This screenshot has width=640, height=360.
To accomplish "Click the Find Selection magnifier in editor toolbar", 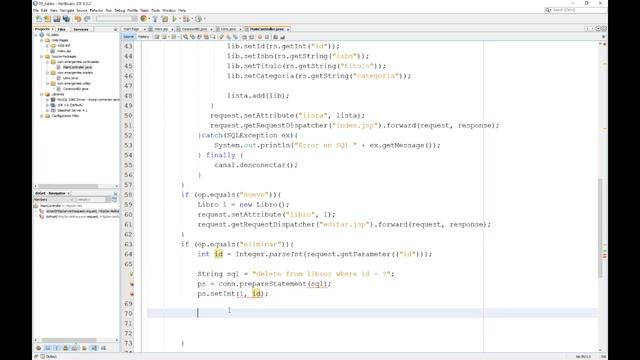I will point(186,37).
